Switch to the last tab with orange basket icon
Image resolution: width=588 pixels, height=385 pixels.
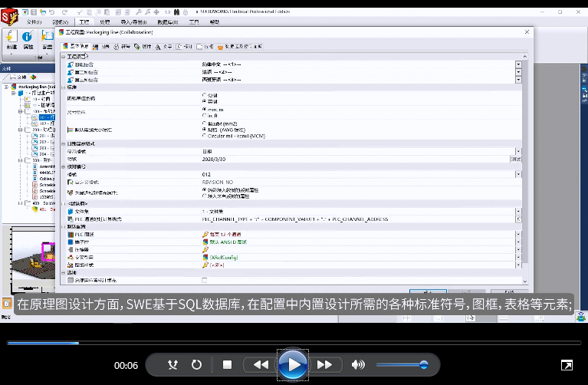click(x=240, y=47)
